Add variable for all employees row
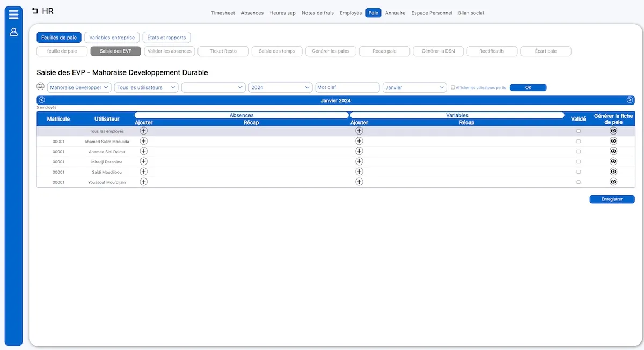The height and width of the screenshot is (350, 644). coord(359,131)
